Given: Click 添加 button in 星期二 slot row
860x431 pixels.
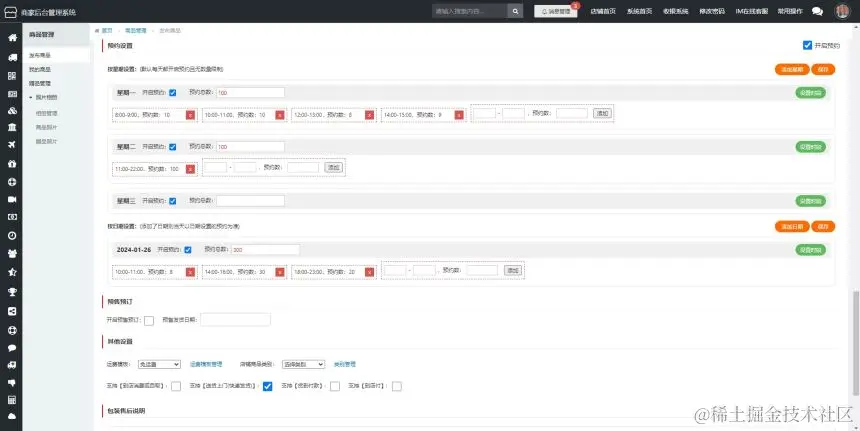Looking at the screenshot, I should (333, 168).
